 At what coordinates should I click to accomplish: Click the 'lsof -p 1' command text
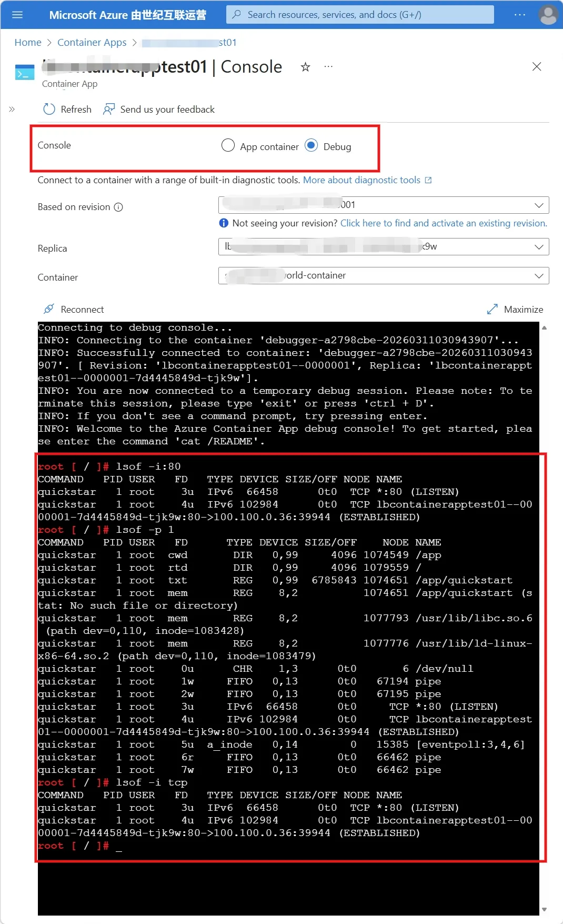tap(145, 530)
